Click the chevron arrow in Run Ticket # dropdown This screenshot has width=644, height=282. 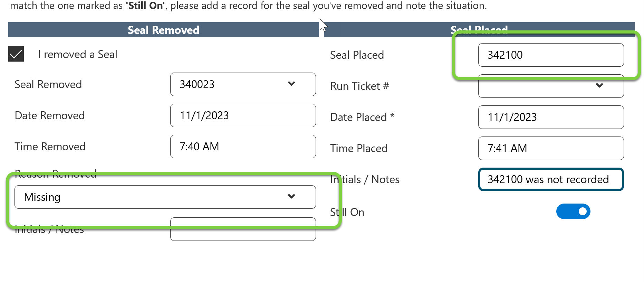point(599,86)
